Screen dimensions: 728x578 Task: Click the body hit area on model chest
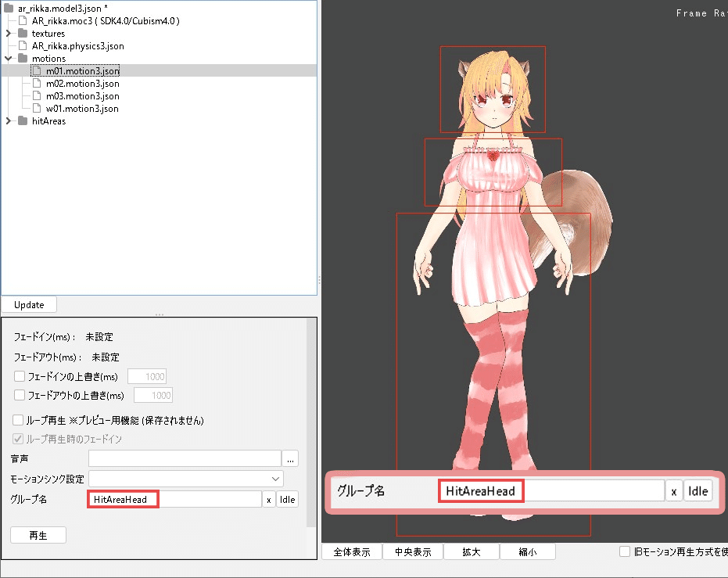[493, 172]
